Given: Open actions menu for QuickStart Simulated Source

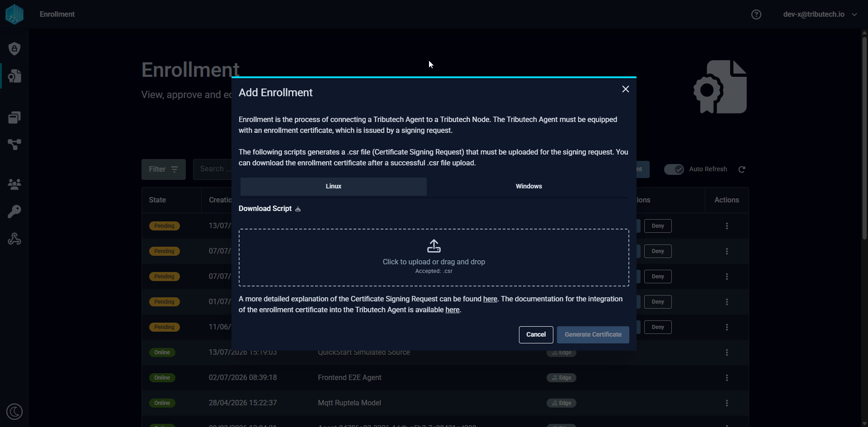Looking at the screenshot, I should tap(727, 352).
